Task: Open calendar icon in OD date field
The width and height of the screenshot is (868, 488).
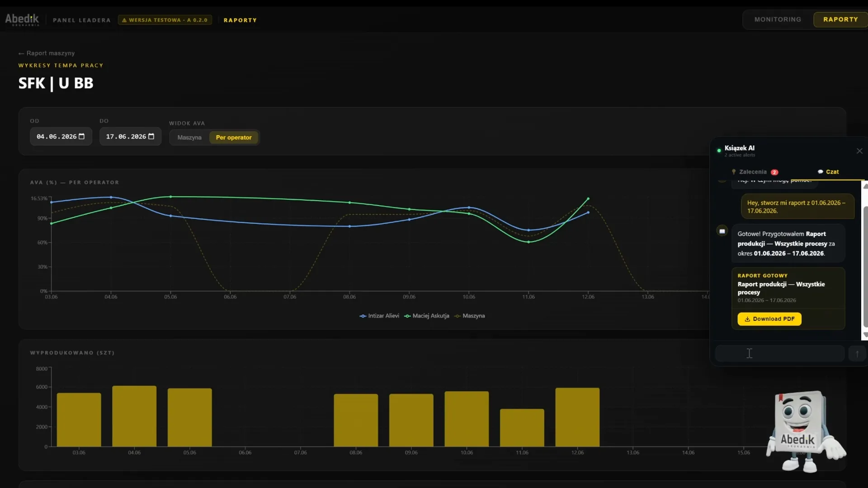Action: pyautogui.click(x=82, y=136)
